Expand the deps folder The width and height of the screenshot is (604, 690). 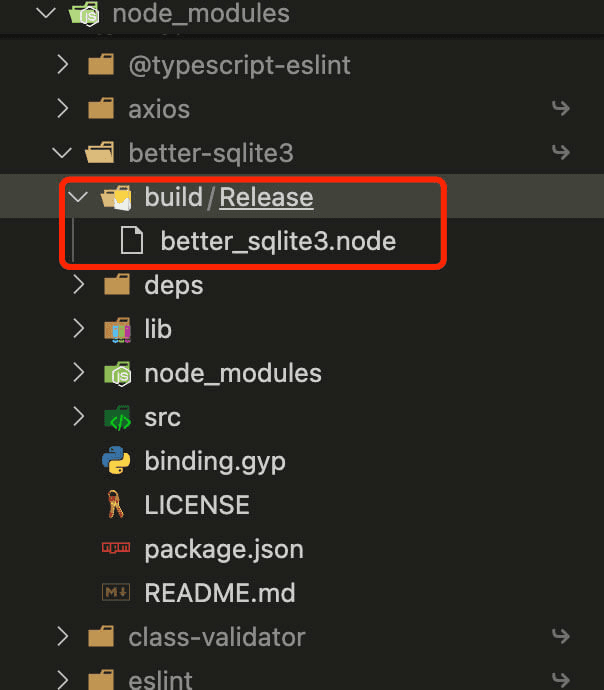point(79,285)
